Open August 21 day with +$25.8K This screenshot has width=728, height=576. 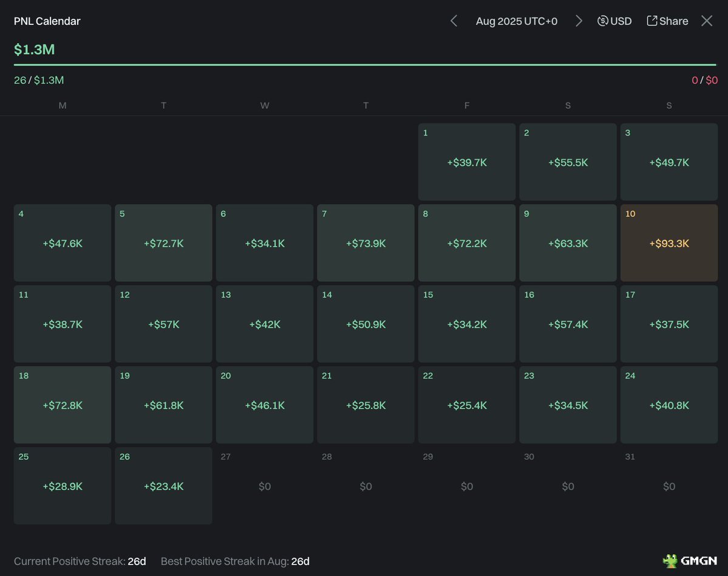coord(366,405)
